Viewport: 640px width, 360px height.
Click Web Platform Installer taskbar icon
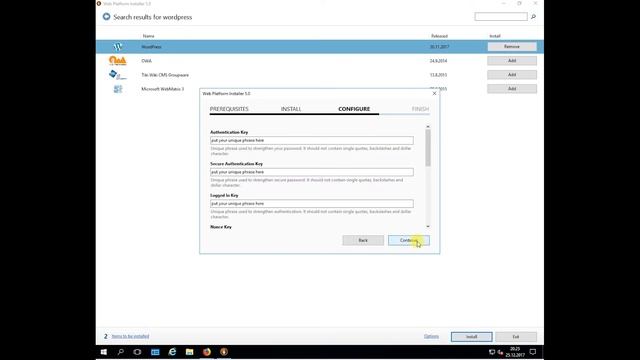224,352
